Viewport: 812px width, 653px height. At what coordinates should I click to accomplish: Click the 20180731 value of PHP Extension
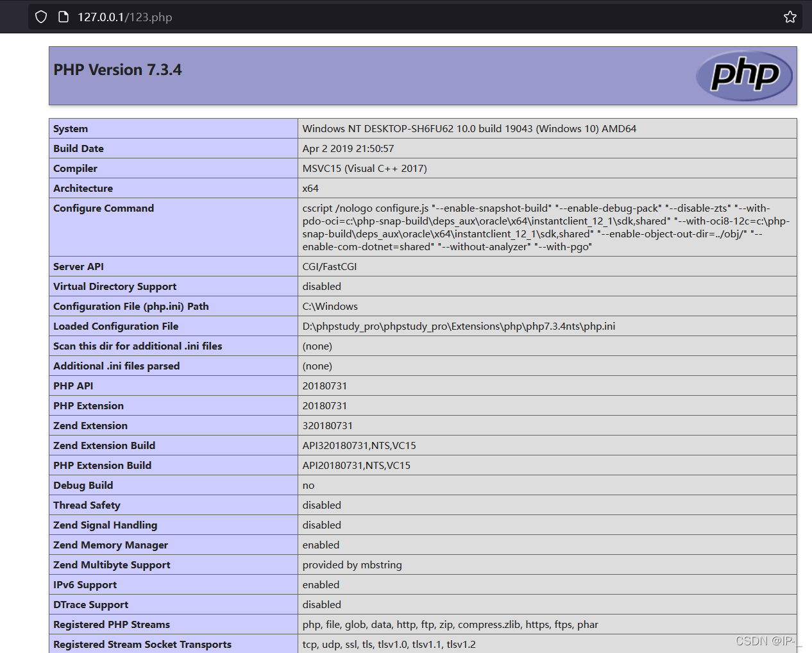(325, 406)
